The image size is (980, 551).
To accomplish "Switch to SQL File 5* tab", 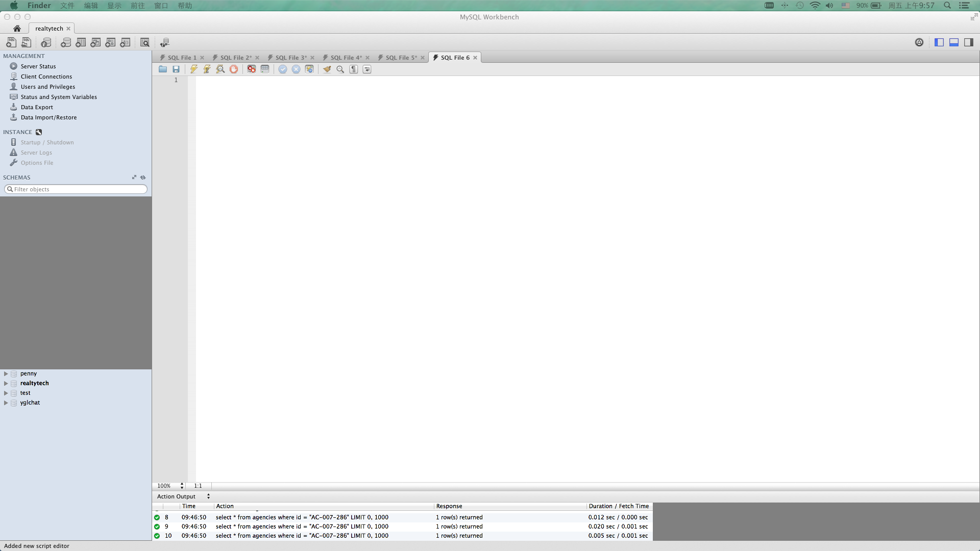I will pos(401,58).
